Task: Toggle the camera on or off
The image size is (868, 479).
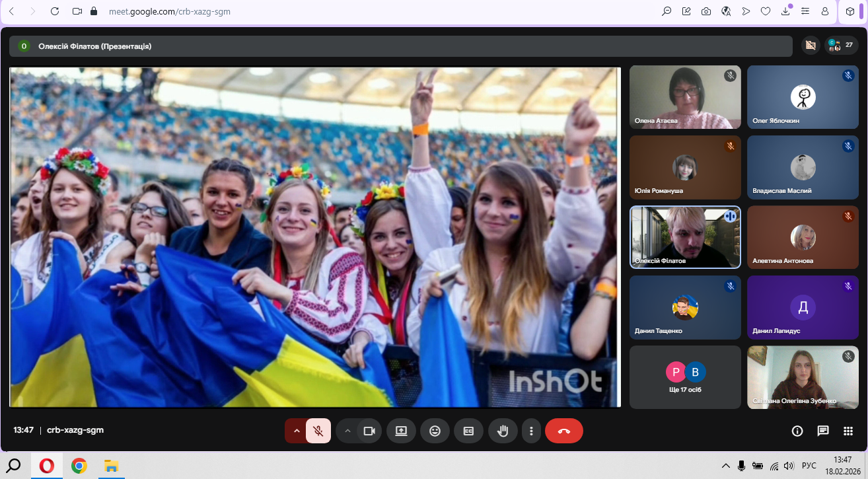Action: (369, 431)
